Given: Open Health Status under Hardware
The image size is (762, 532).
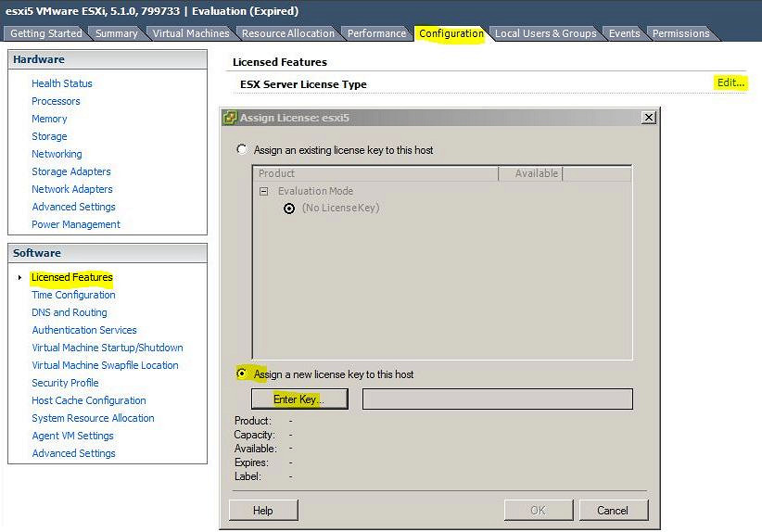Looking at the screenshot, I should [x=62, y=83].
